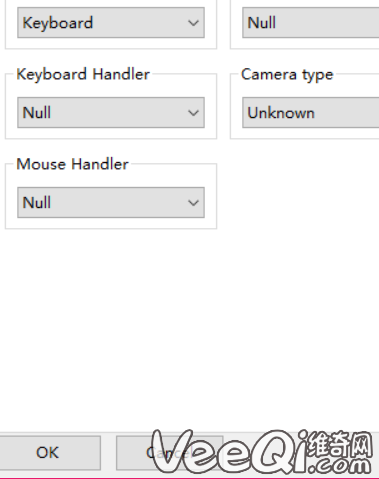The image size is (379, 479).
Task: Click the Keyboard Handler dropdown chevron arrow
Action: point(193,113)
